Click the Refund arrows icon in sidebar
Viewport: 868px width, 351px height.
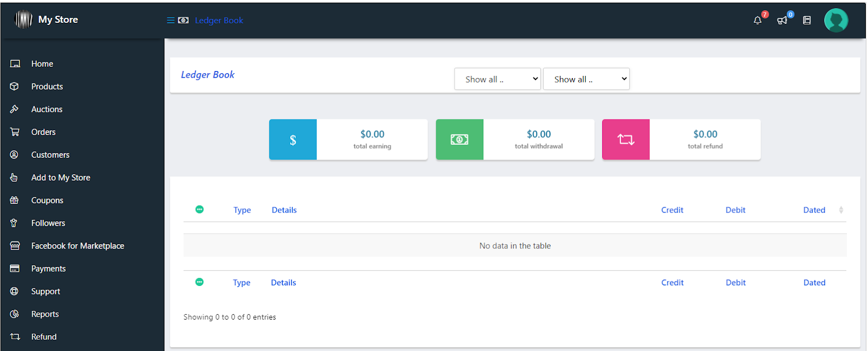point(15,337)
